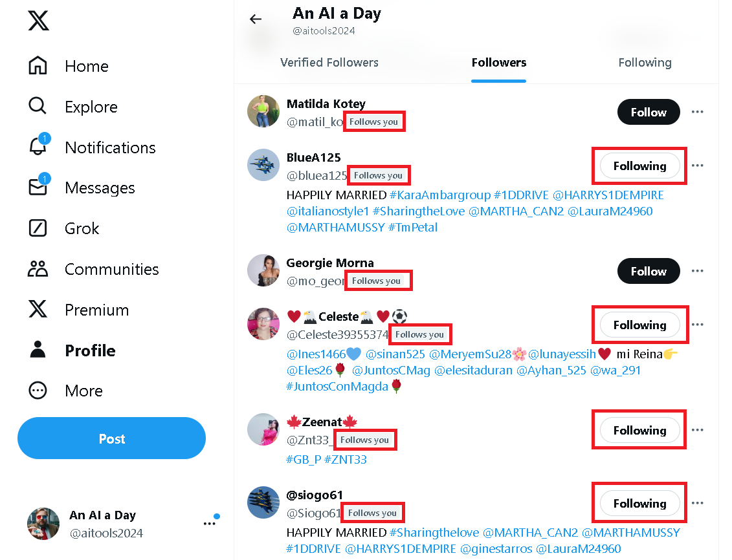The height and width of the screenshot is (560, 732).
Task: Open Communities using the people icon
Action: coord(111,269)
